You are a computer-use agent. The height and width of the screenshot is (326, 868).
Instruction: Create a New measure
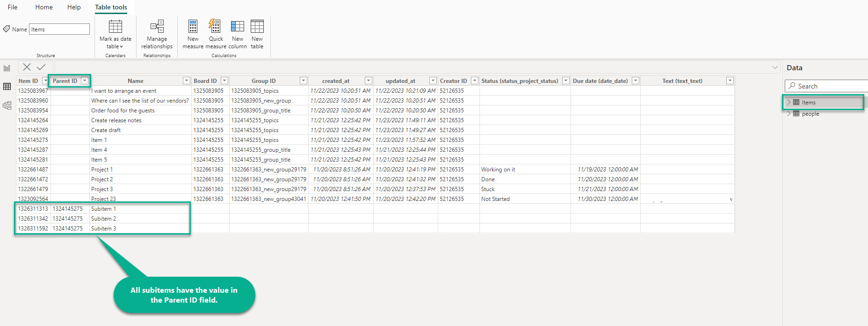(x=193, y=27)
